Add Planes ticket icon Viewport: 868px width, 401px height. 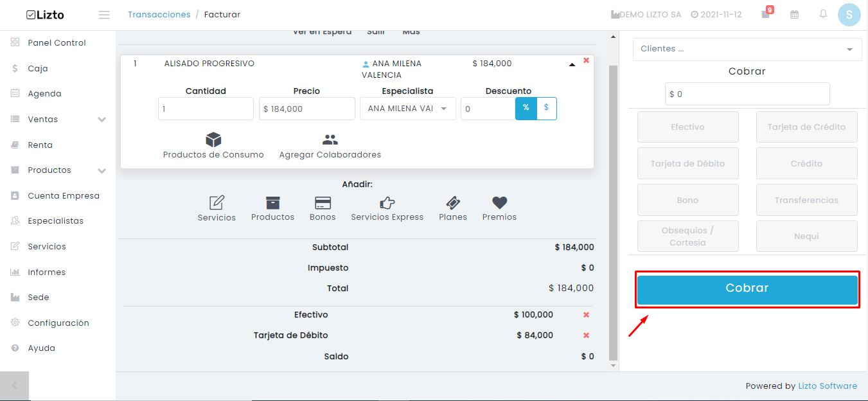coord(453,203)
